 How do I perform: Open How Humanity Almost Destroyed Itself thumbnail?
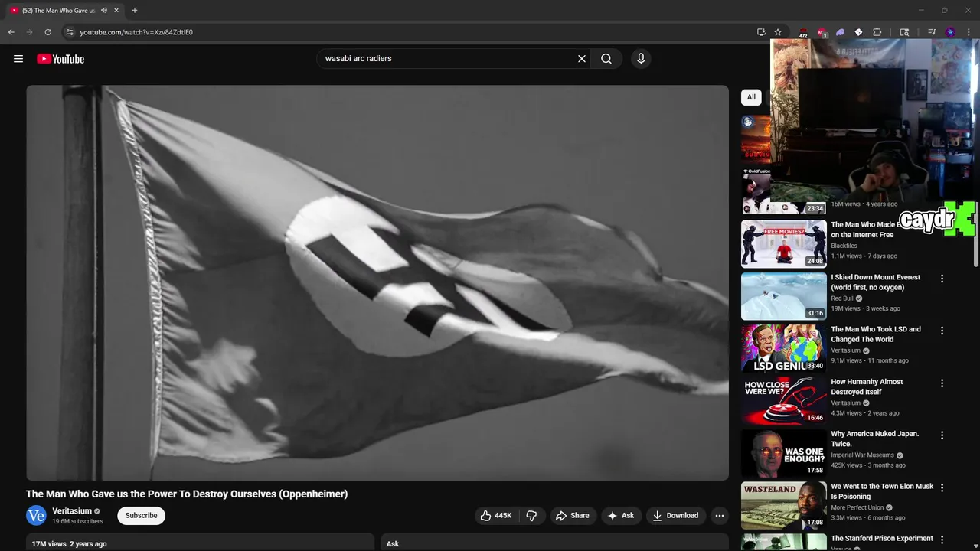point(784,400)
